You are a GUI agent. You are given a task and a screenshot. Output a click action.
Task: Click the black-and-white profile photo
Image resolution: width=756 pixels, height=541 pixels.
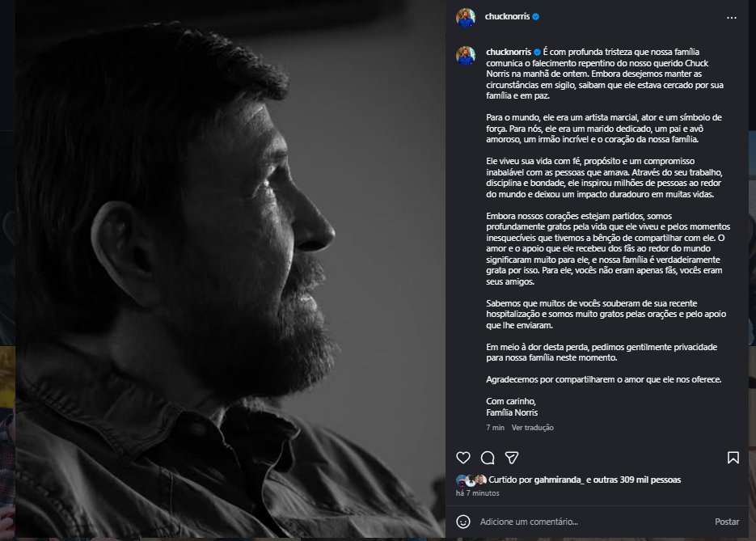click(230, 269)
